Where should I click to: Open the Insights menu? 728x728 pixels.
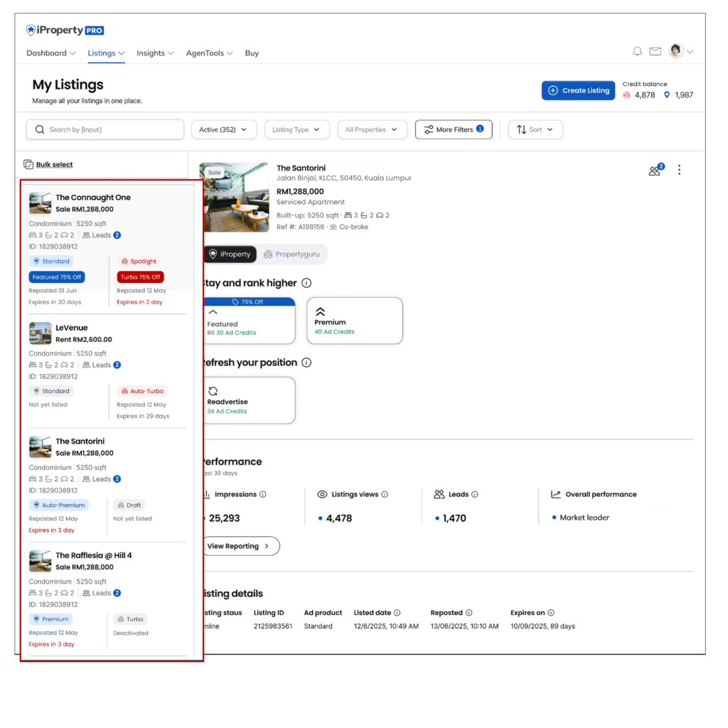pos(155,53)
